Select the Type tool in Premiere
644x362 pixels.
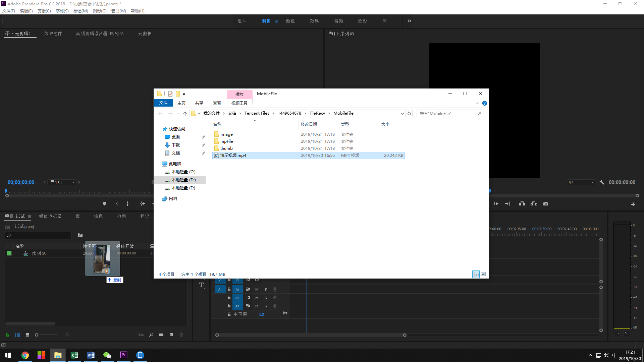[201, 285]
